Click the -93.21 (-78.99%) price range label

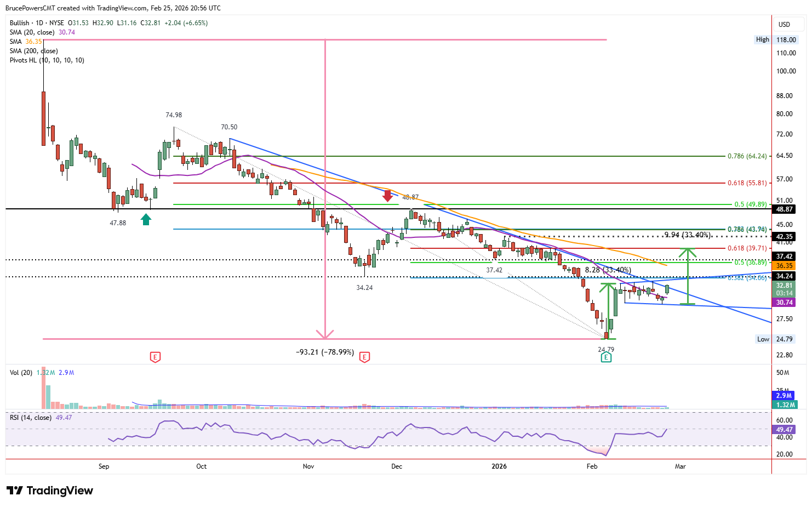pyautogui.click(x=325, y=352)
